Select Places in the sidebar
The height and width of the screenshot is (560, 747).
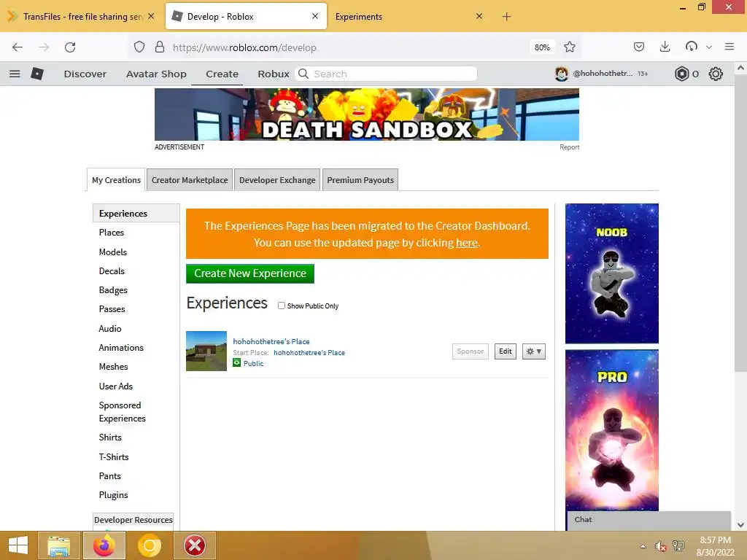click(112, 233)
